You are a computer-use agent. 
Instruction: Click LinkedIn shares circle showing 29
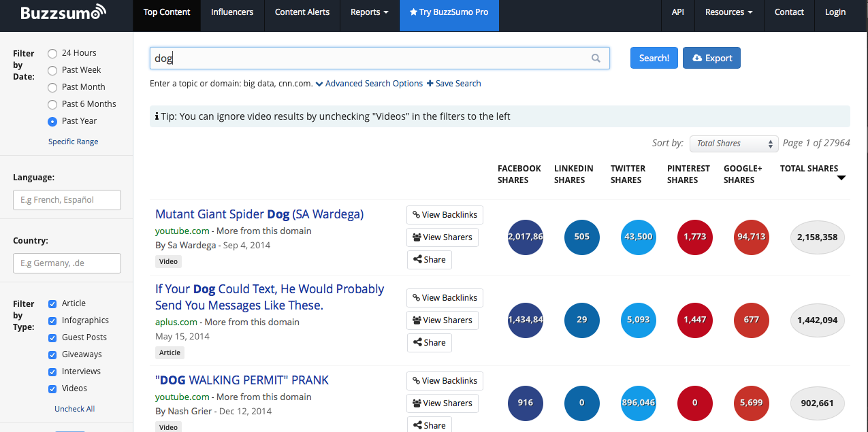(x=582, y=320)
